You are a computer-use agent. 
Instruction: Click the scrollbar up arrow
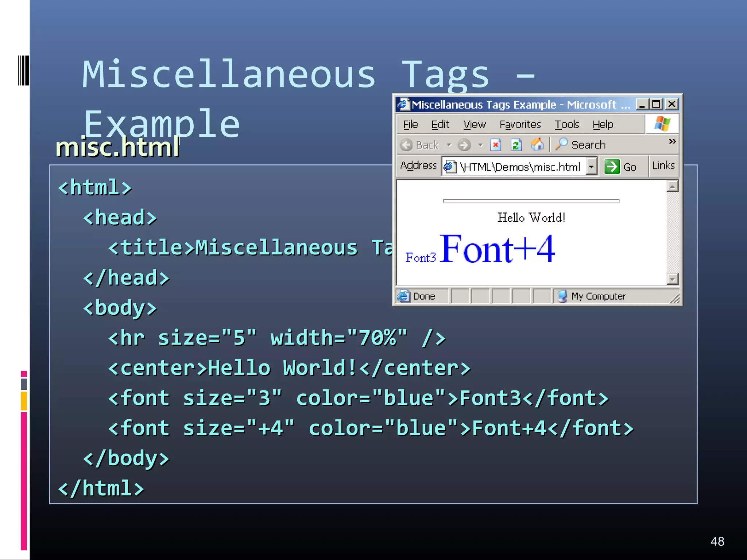672,186
